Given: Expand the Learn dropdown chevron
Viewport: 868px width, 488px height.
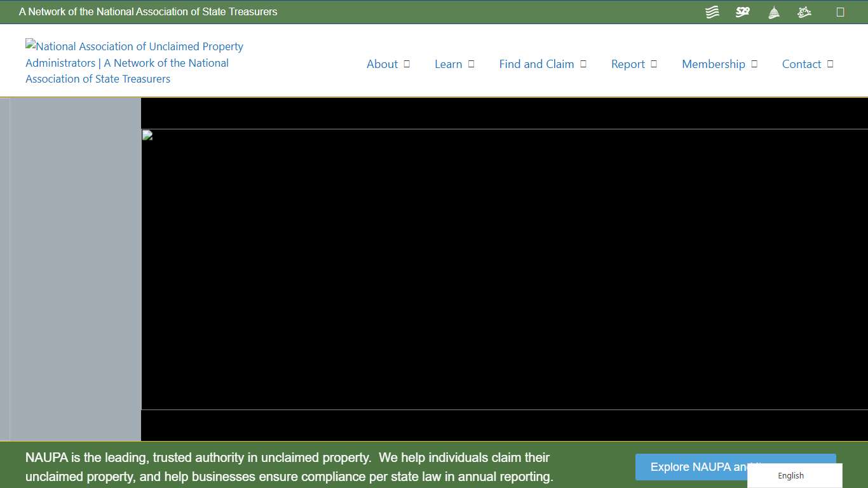Looking at the screenshot, I should [x=470, y=64].
